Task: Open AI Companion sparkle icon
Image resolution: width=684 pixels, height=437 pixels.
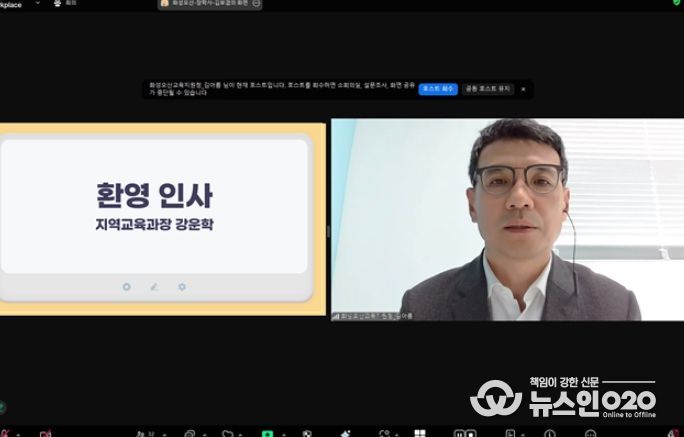Action: 345,434
